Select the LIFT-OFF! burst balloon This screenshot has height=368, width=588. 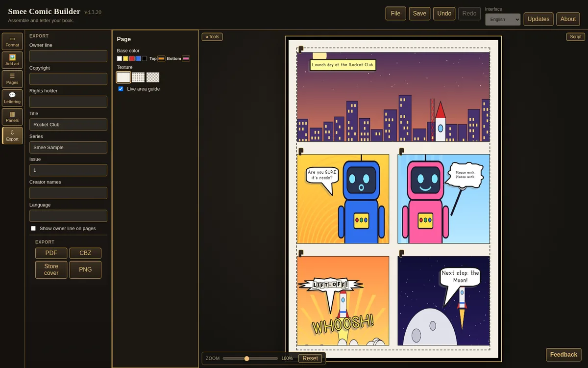click(x=330, y=285)
